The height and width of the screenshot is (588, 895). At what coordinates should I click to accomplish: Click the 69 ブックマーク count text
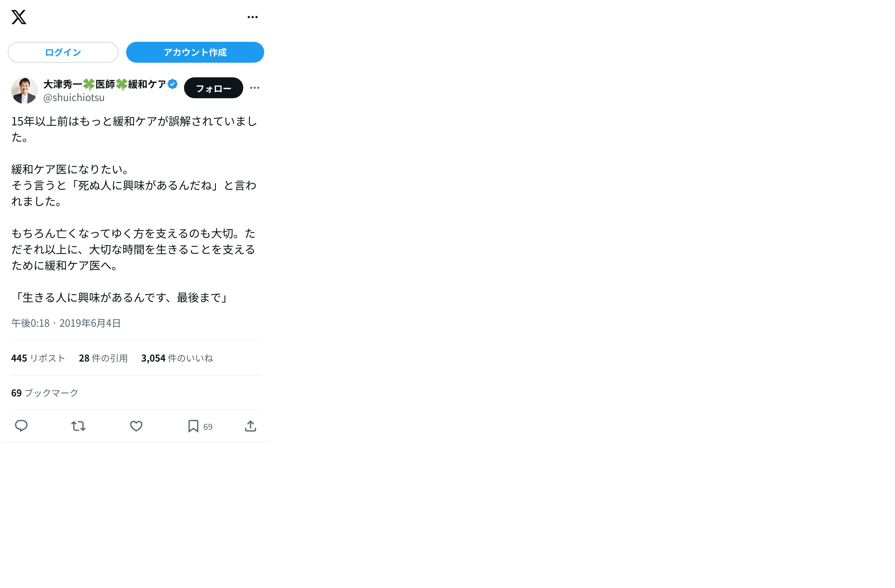click(45, 393)
